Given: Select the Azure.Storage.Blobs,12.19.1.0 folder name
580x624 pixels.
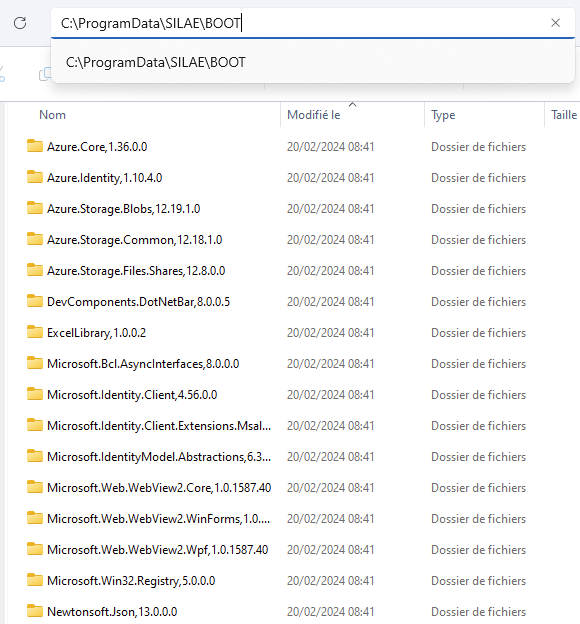Looking at the screenshot, I should click(124, 209).
